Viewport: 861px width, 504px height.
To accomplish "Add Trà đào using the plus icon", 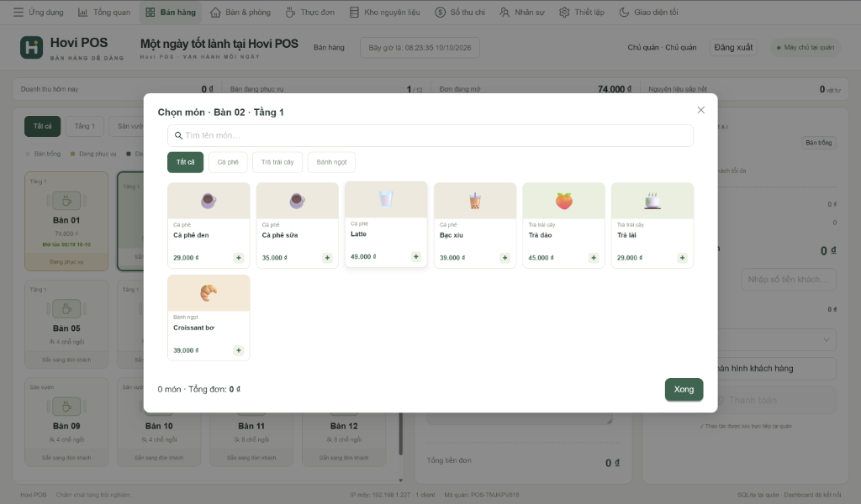I will 594,258.
